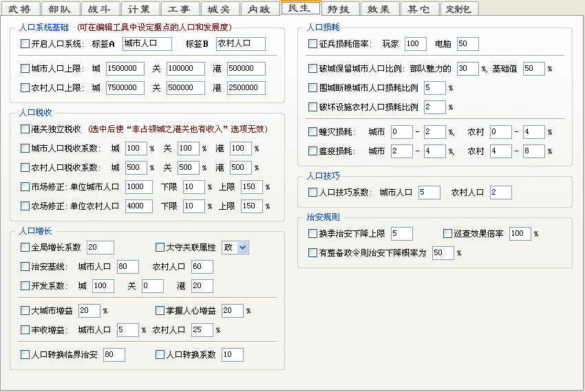Enable the 治安基线 checkbox
The height and width of the screenshot is (392, 585).
25,266
